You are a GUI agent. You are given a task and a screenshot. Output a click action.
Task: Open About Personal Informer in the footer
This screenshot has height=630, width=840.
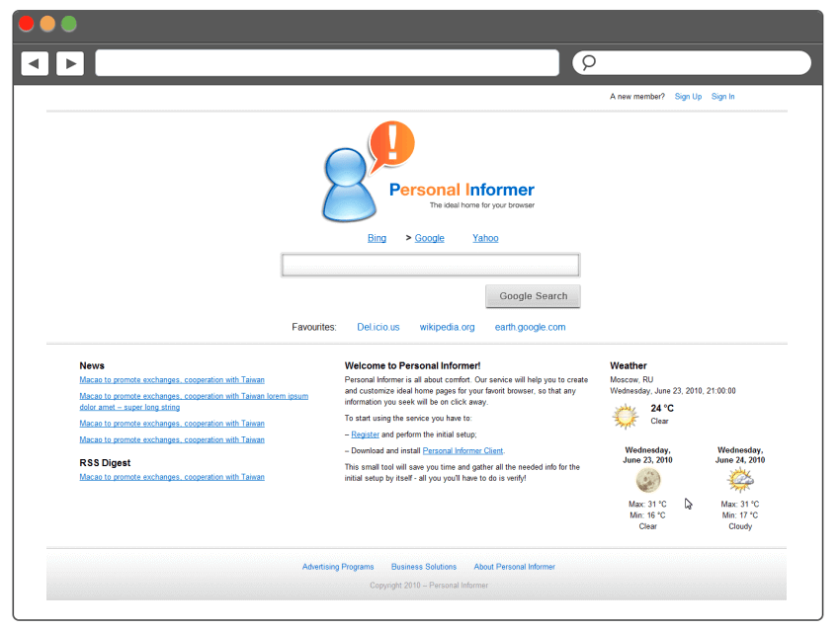pos(514,567)
